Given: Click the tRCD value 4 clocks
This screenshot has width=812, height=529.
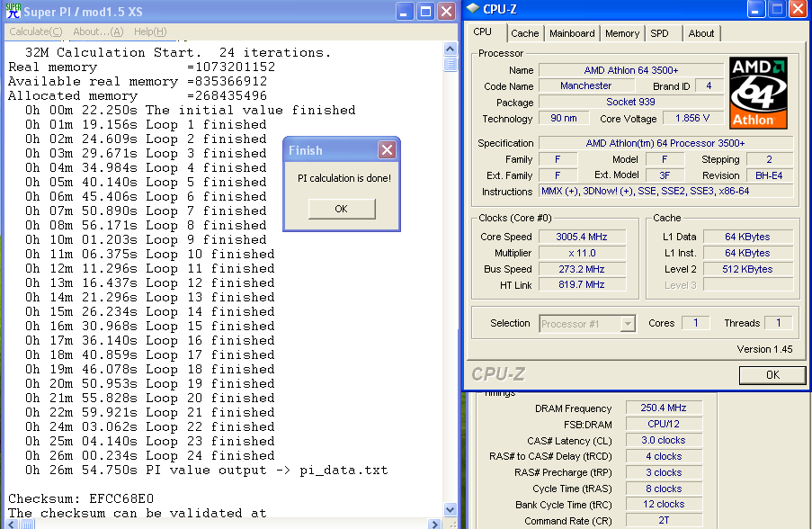Looking at the screenshot, I should [x=664, y=456].
